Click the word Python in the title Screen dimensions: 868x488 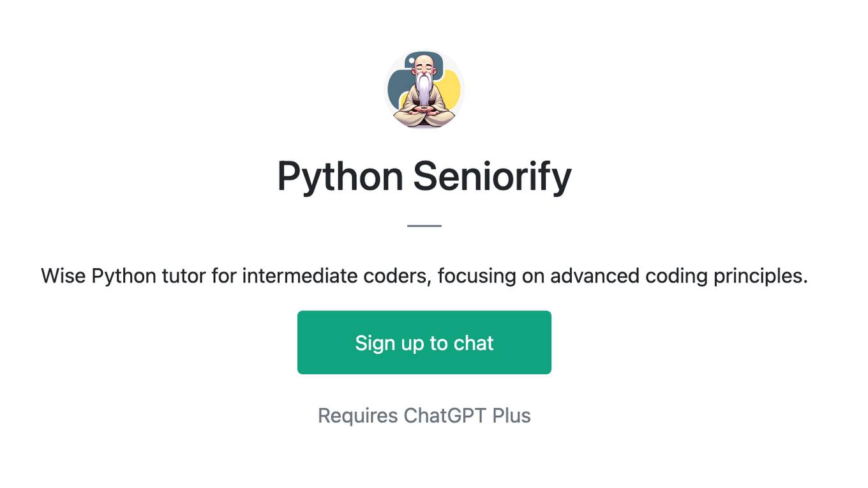coord(340,177)
